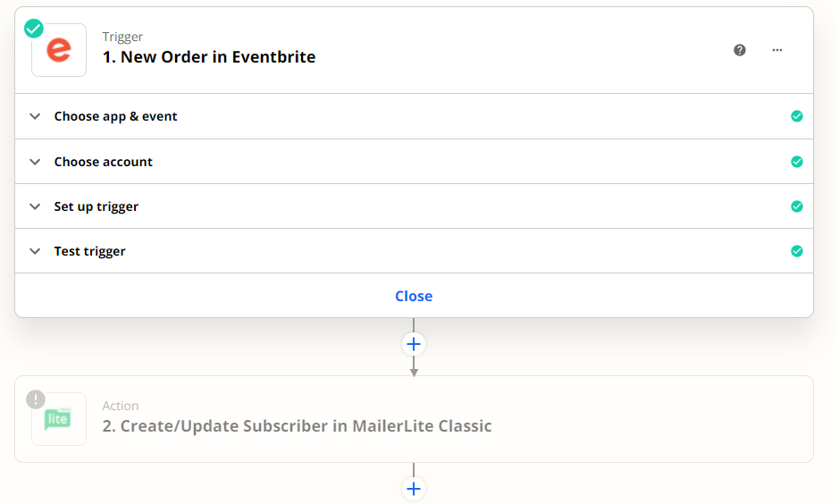
Task: Open the help question mark icon
Action: coord(740,50)
